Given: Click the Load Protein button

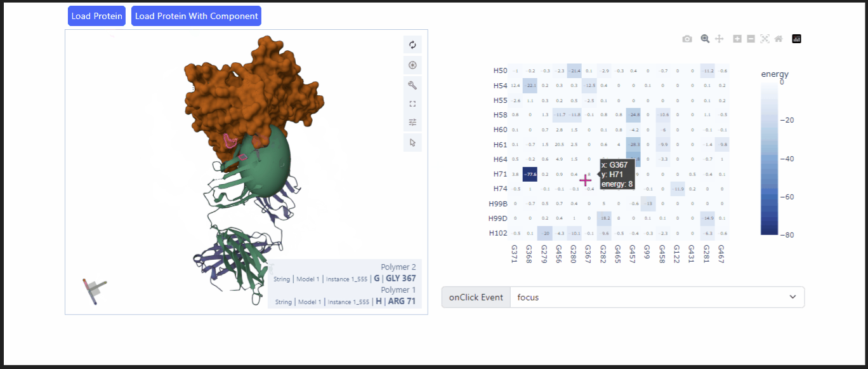Looking at the screenshot, I should [x=97, y=16].
